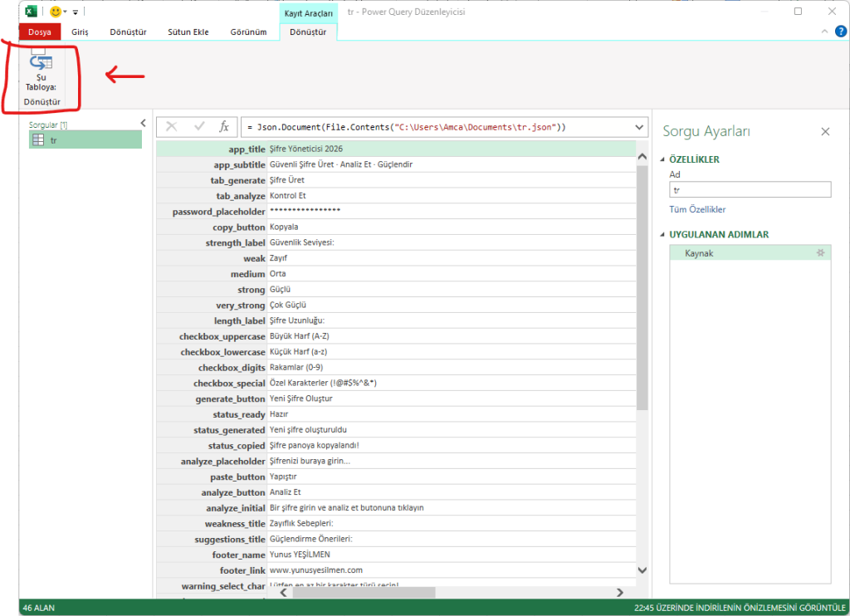850x616 pixels.
Task: Click the 46 ALAN status bar text
Action: click(x=38, y=608)
